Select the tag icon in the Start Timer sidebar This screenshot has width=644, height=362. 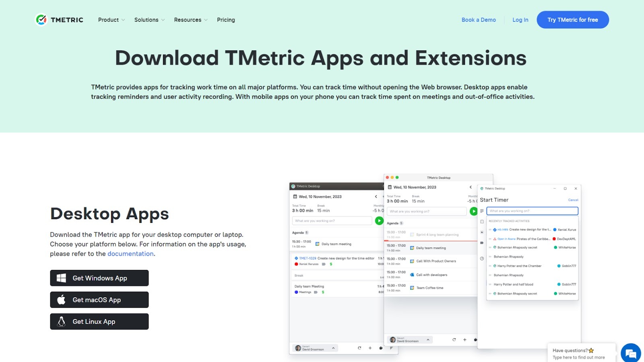click(481, 243)
